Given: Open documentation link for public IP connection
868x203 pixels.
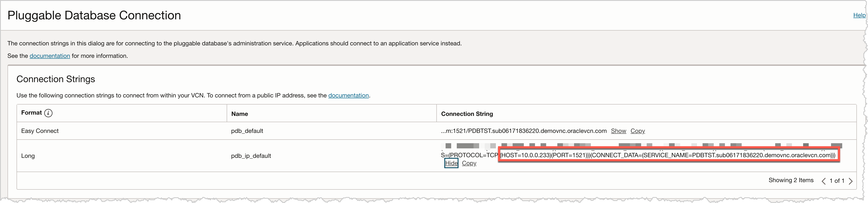Looking at the screenshot, I should tap(348, 95).
